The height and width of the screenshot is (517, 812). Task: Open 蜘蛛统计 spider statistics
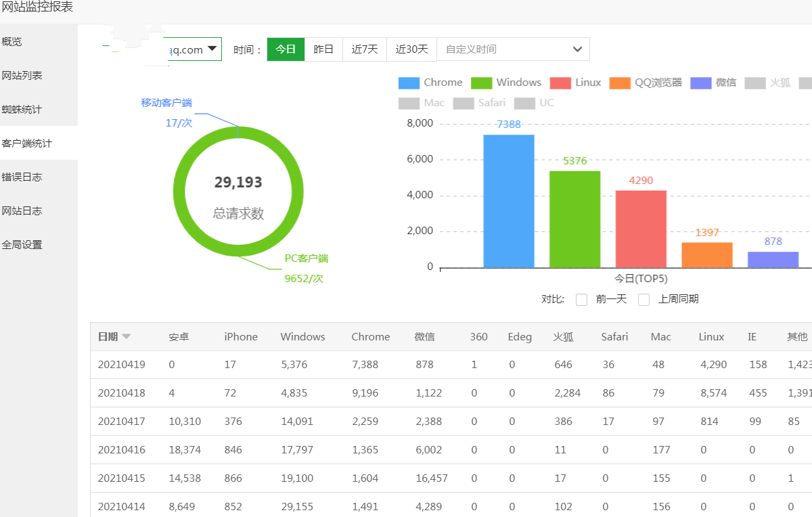[x=39, y=110]
